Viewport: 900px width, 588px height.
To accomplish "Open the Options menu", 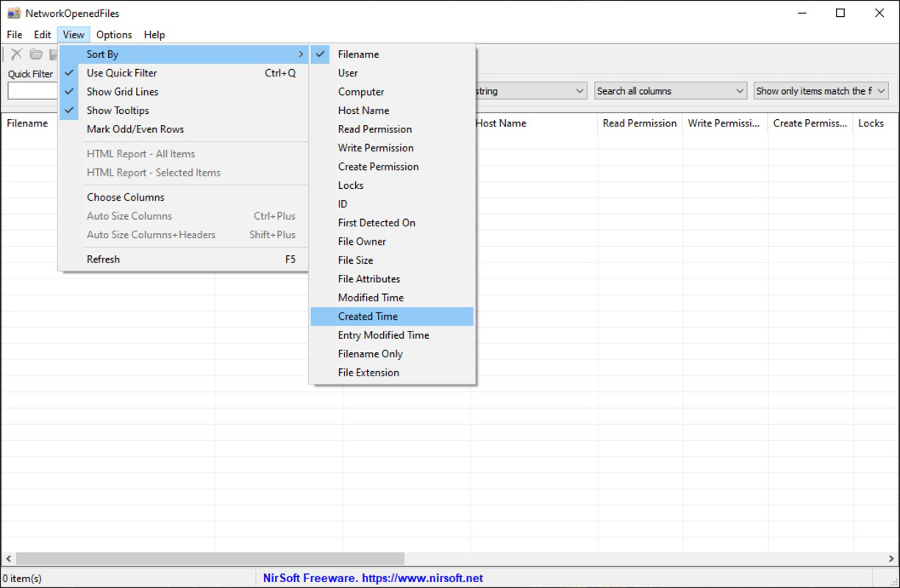I will (114, 35).
